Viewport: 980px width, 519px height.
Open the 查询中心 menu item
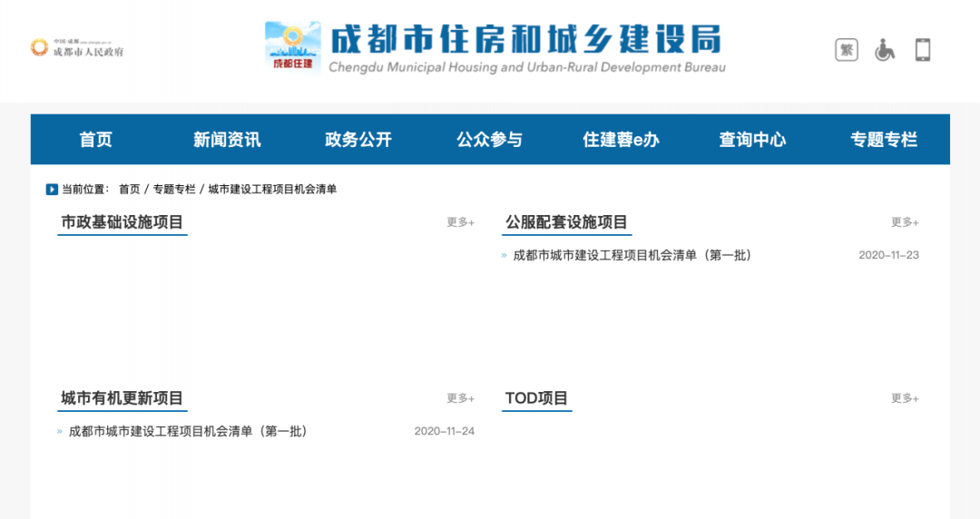(752, 140)
